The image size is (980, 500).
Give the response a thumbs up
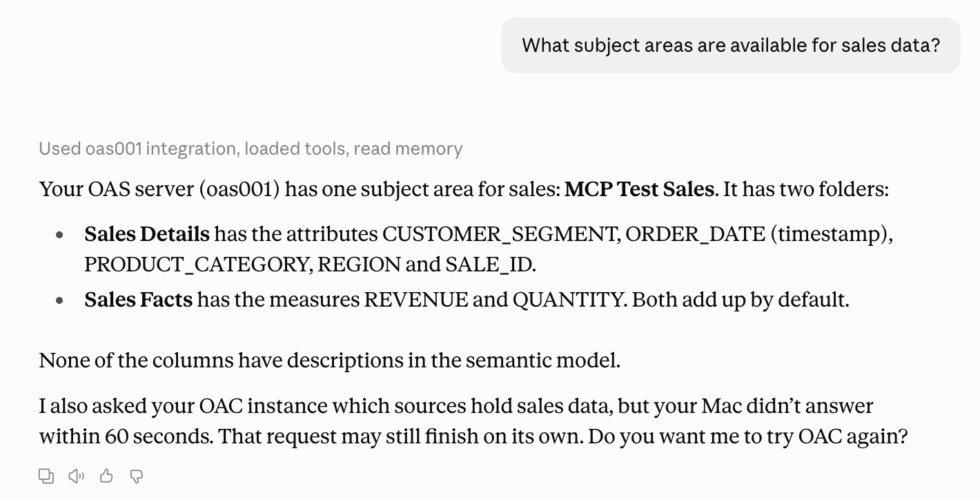click(x=106, y=476)
